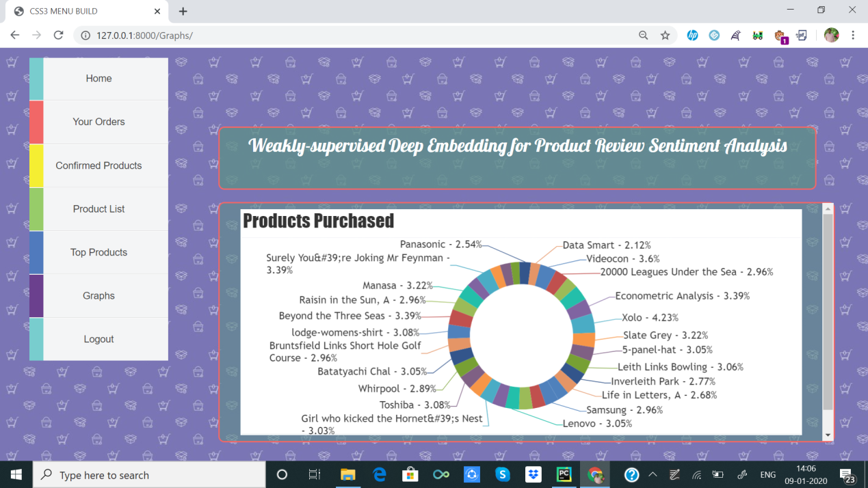Open PyCharm from the taskbar
This screenshot has width=868, height=488.
564,475
